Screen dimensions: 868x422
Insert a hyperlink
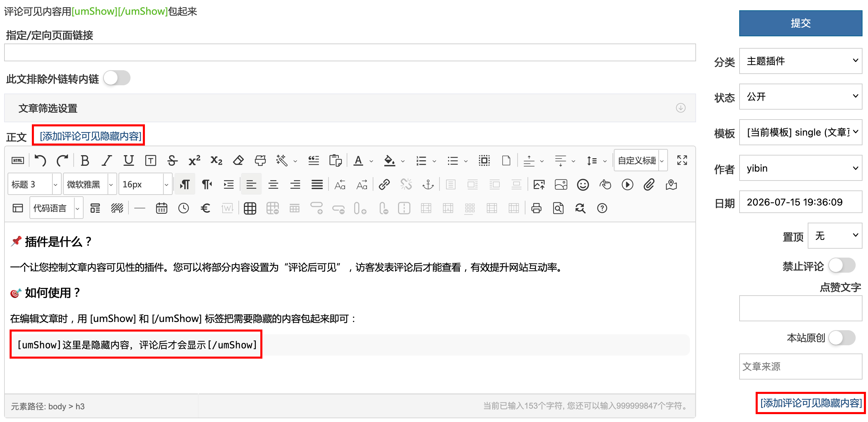click(384, 185)
